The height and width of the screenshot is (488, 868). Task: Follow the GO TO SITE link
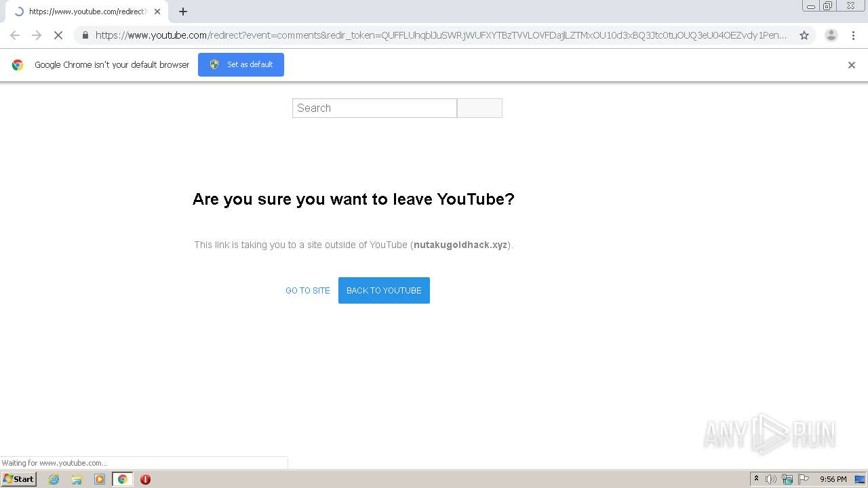(x=308, y=290)
